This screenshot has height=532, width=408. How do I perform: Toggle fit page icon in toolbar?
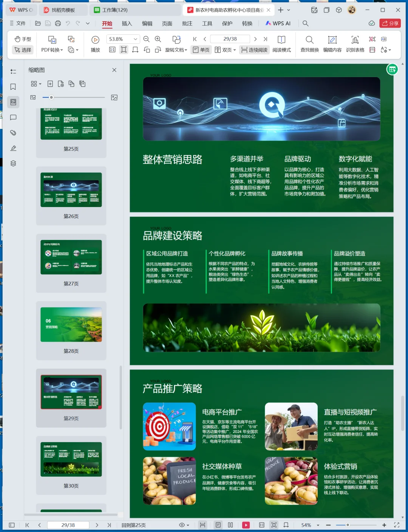coord(124,49)
